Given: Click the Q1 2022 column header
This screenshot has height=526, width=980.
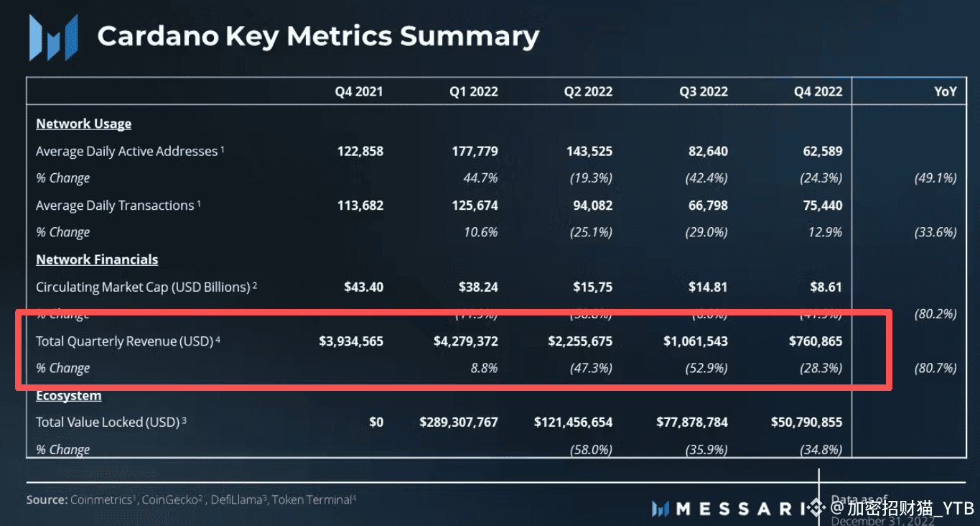Looking at the screenshot, I should (x=474, y=91).
